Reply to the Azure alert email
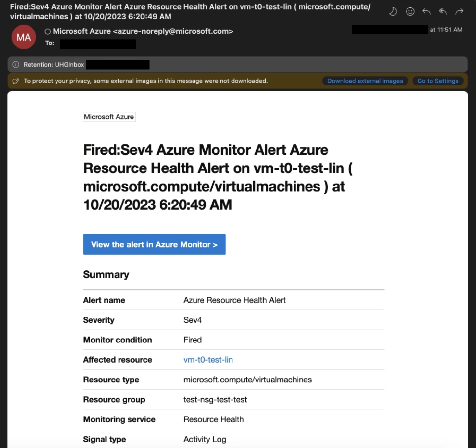This screenshot has width=476, height=448. tap(426, 12)
